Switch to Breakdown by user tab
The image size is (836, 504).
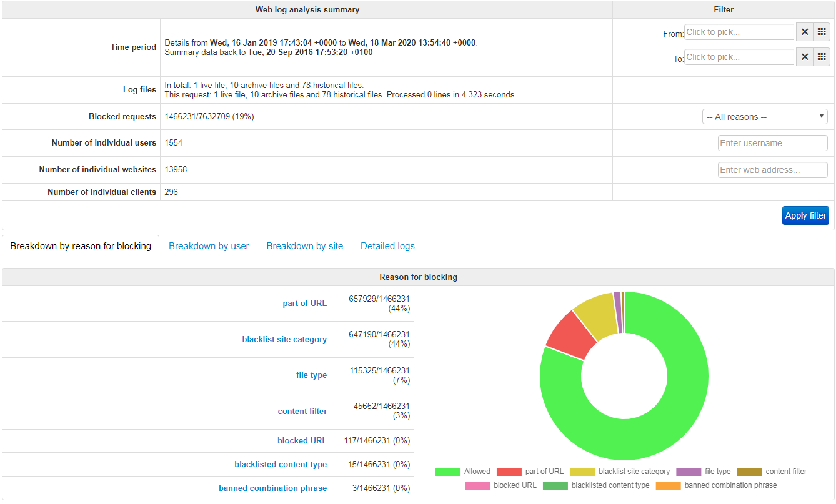click(x=209, y=246)
